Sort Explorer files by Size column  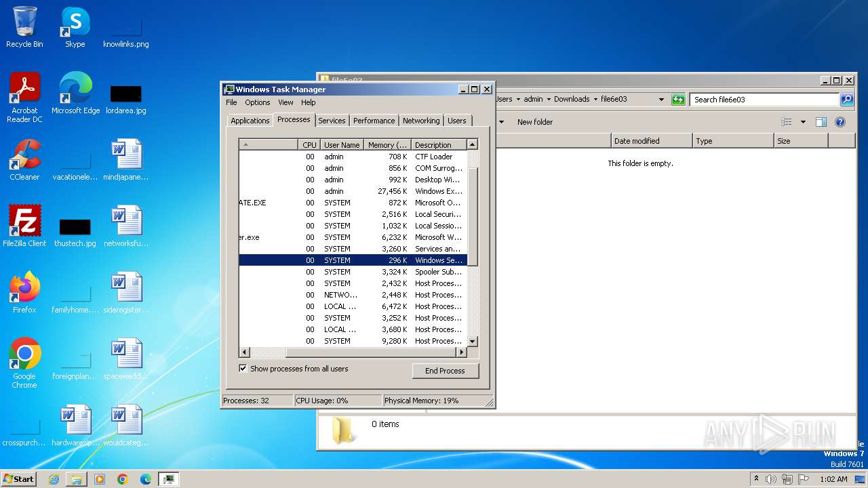point(801,141)
